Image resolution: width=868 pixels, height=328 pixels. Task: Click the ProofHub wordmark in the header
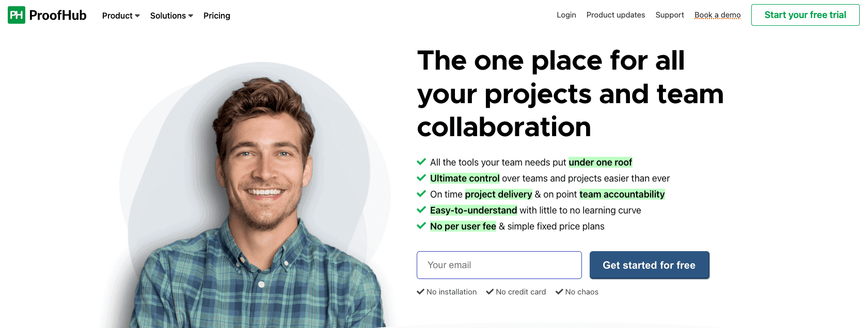[x=58, y=15]
